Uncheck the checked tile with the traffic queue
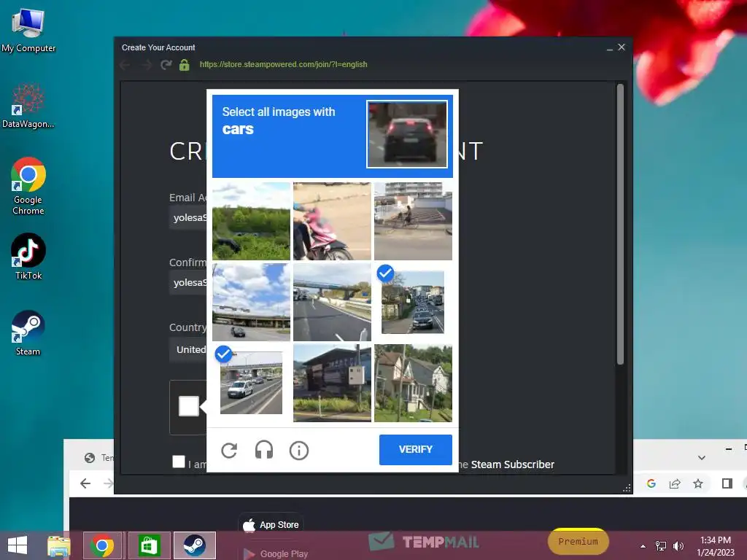 point(413,303)
